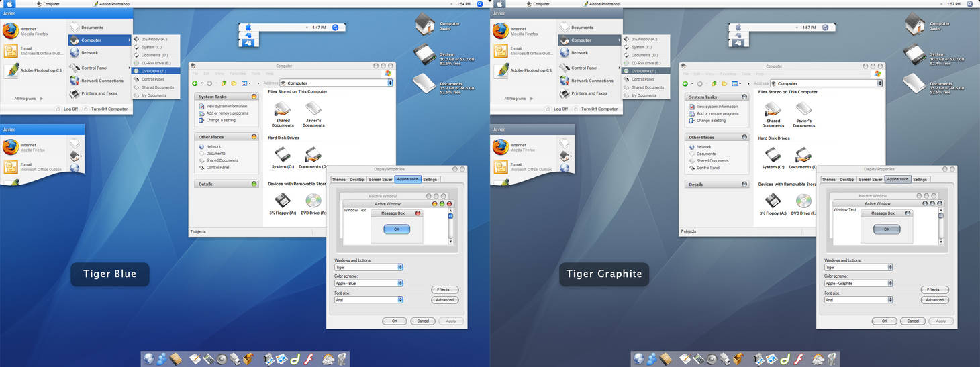Click Advanced button in Blue Display Properties
Screen dimensions: 980x367
coord(444,300)
